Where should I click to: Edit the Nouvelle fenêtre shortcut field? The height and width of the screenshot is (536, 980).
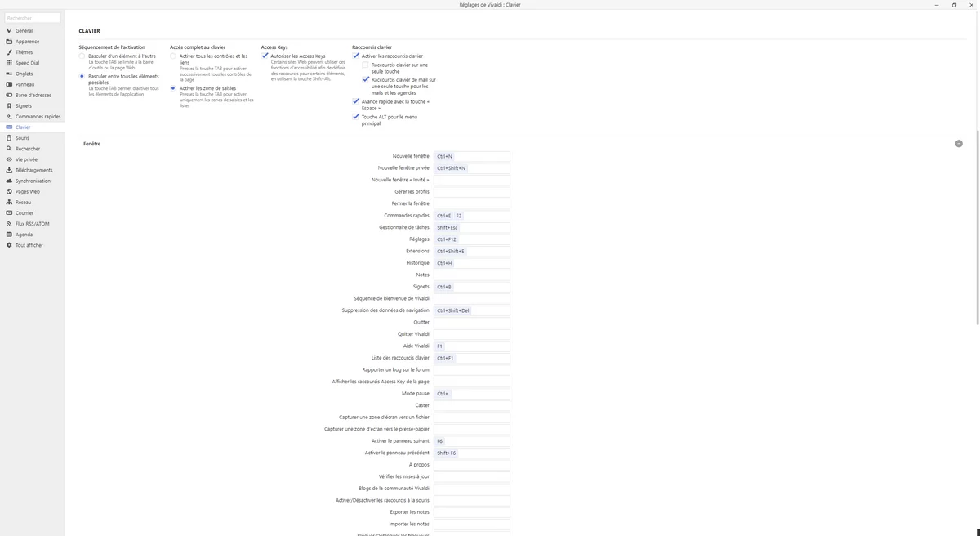point(472,156)
